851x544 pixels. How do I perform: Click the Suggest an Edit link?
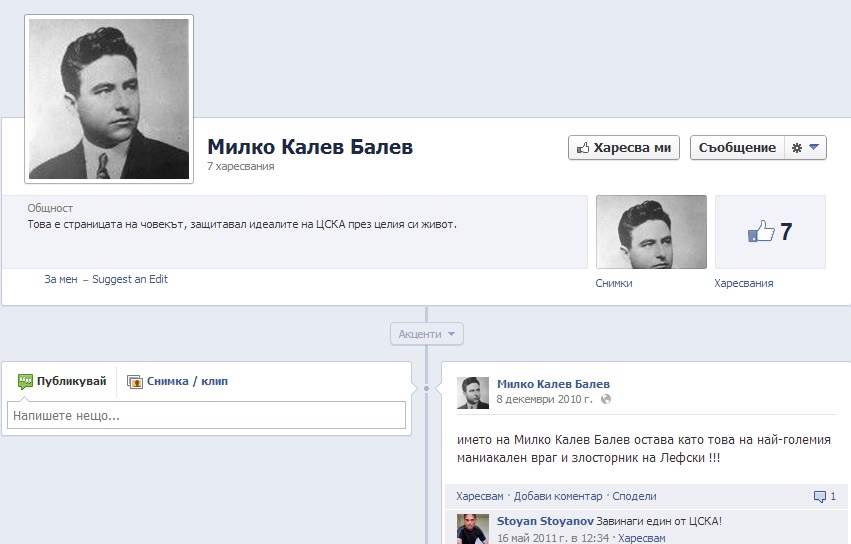(130, 280)
